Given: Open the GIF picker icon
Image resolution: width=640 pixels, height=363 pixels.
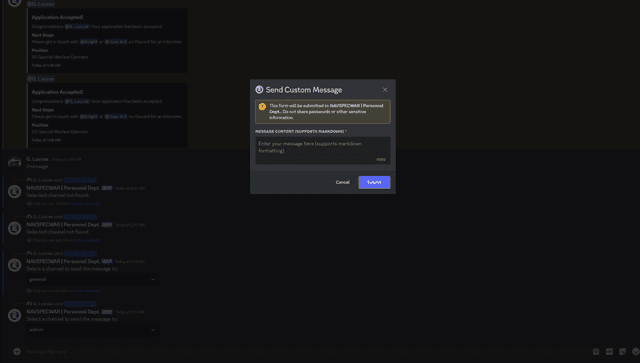Looking at the screenshot, I should tap(609, 351).
